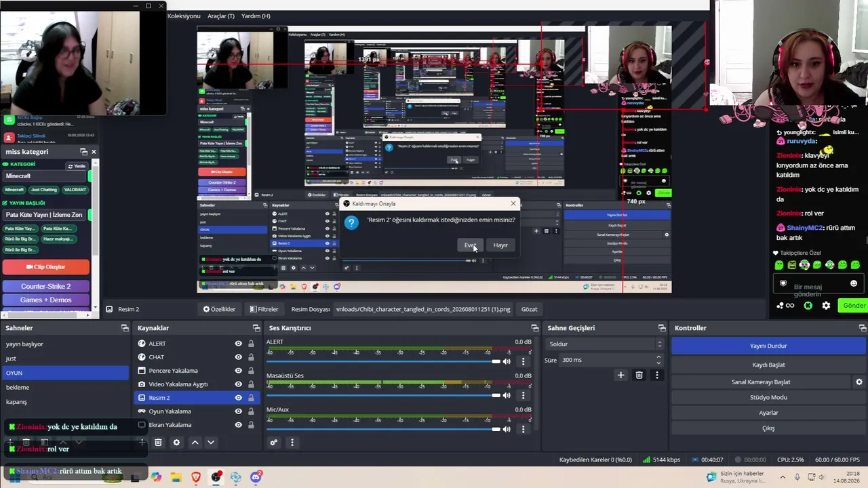The width and height of the screenshot is (868, 488).
Task: Delete scene transition with trash icon
Action: point(639,375)
